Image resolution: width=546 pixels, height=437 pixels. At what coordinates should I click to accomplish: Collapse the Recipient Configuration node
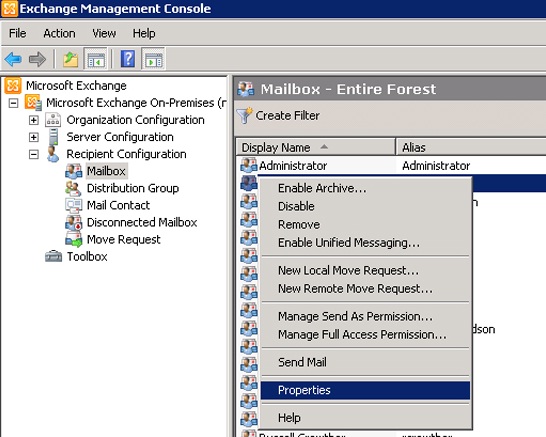[x=33, y=154]
